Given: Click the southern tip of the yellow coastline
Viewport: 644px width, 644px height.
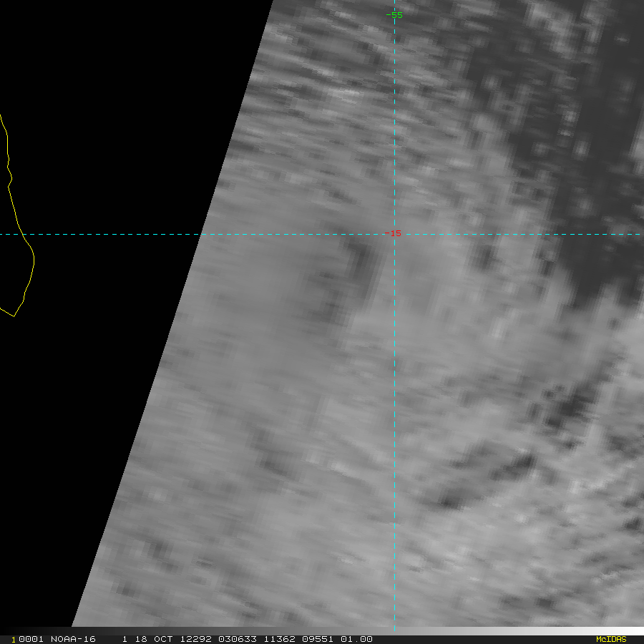Looking at the screenshot, I should click(x=14, y=316).
